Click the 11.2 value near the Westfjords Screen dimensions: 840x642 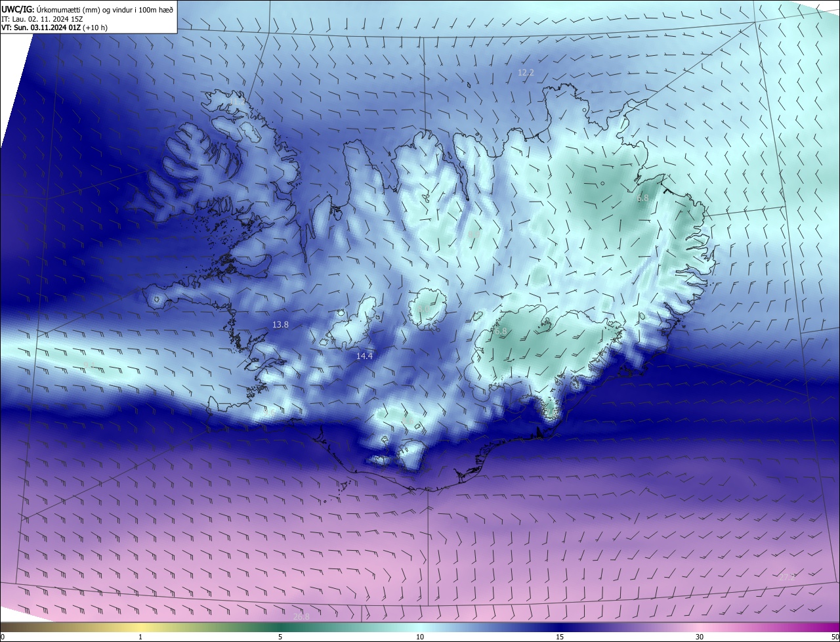[x=238, y=102]
